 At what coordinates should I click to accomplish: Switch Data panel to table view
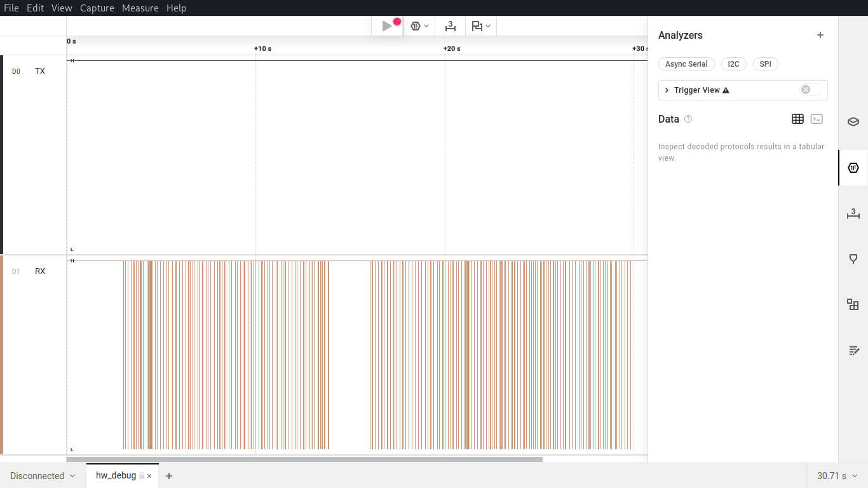coord(797,119)
